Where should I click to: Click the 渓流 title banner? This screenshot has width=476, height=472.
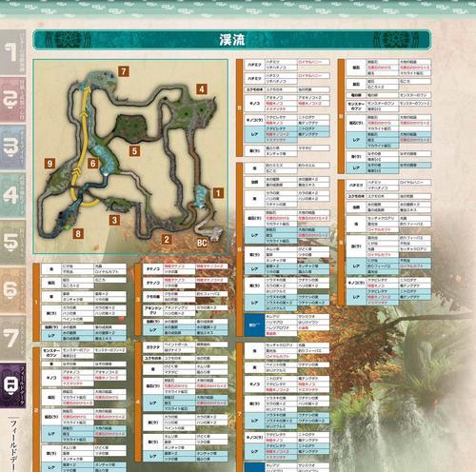coord(231,40)
